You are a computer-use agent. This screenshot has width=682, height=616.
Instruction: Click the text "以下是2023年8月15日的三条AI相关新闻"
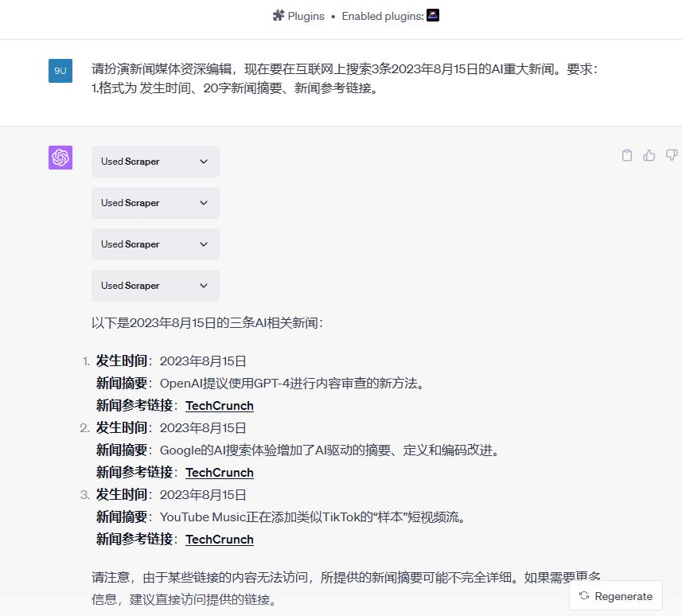207,323
